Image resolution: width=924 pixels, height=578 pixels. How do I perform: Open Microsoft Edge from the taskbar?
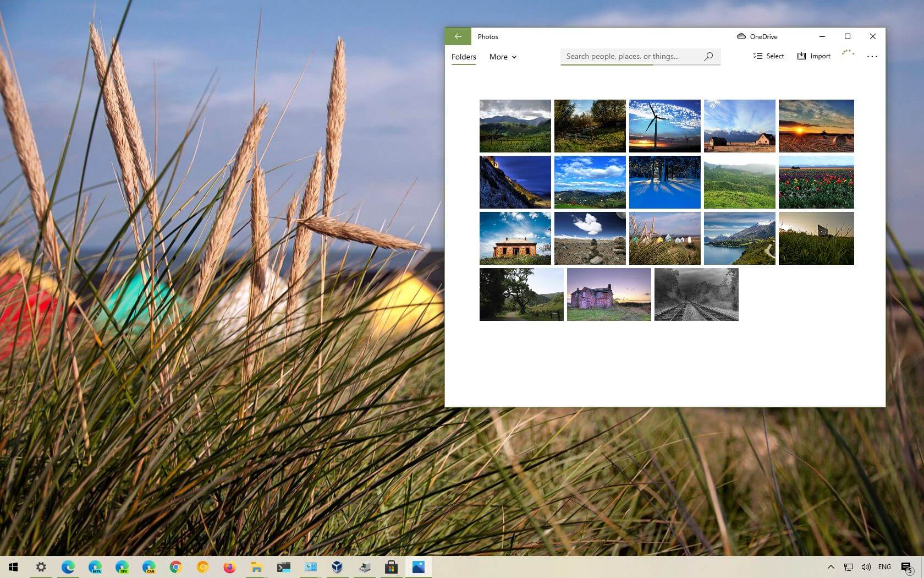[x=68, y=567]
